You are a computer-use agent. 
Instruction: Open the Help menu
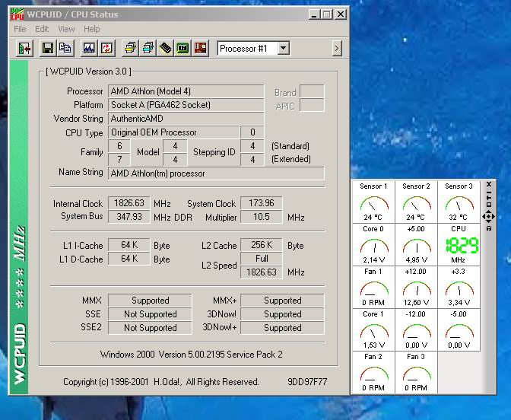click(91, 29)
